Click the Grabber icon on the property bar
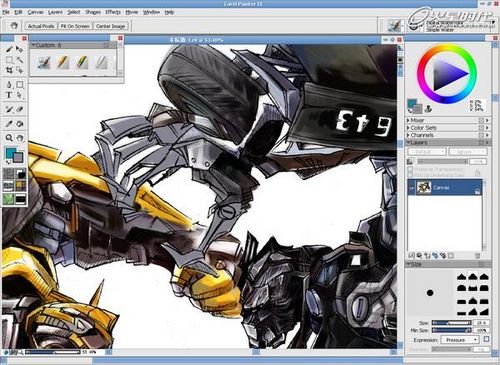 pyautogui.click(x=14, y=26)
